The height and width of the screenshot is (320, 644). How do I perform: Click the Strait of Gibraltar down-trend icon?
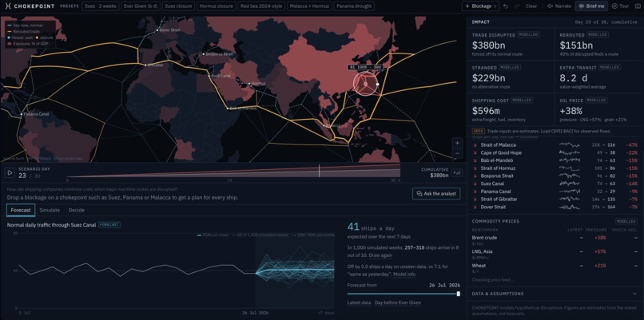pos(475,200)
